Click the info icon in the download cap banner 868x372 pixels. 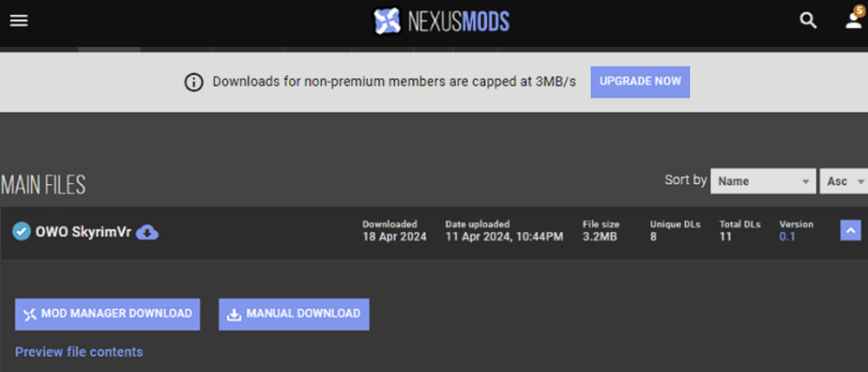coord(194,82)
